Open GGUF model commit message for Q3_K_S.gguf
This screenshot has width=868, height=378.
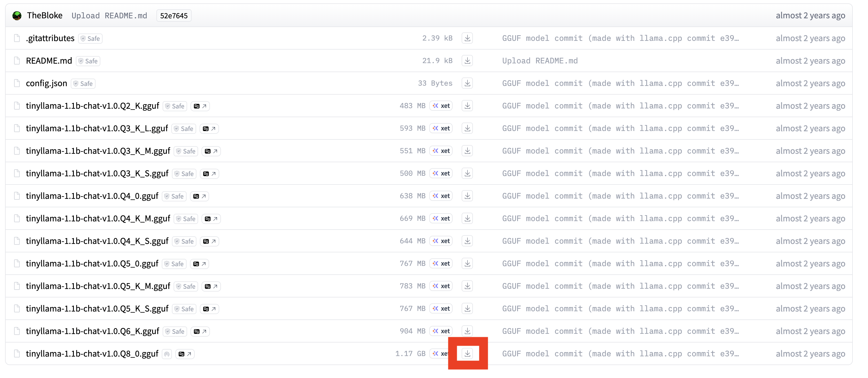[x=620, y=174]
